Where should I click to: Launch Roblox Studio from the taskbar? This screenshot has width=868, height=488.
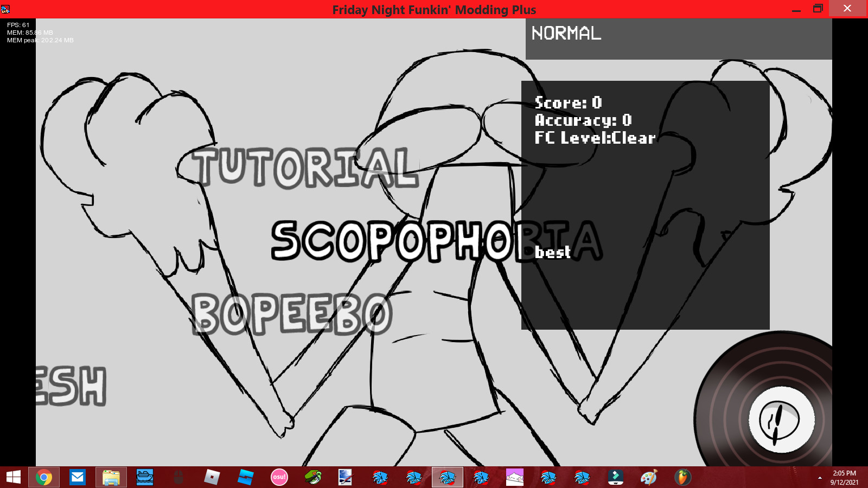point(246,477)
